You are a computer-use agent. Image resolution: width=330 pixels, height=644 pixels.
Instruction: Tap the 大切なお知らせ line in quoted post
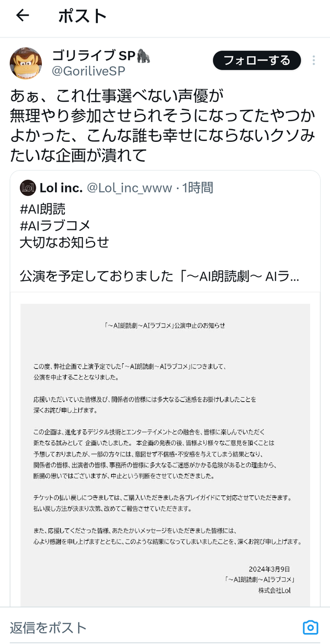[64, 243]
